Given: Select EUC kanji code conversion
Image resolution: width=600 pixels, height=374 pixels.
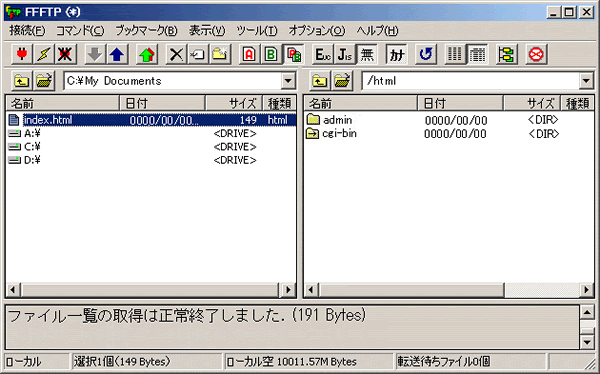Looking at the screenshot, I should (x=323, y=54).
